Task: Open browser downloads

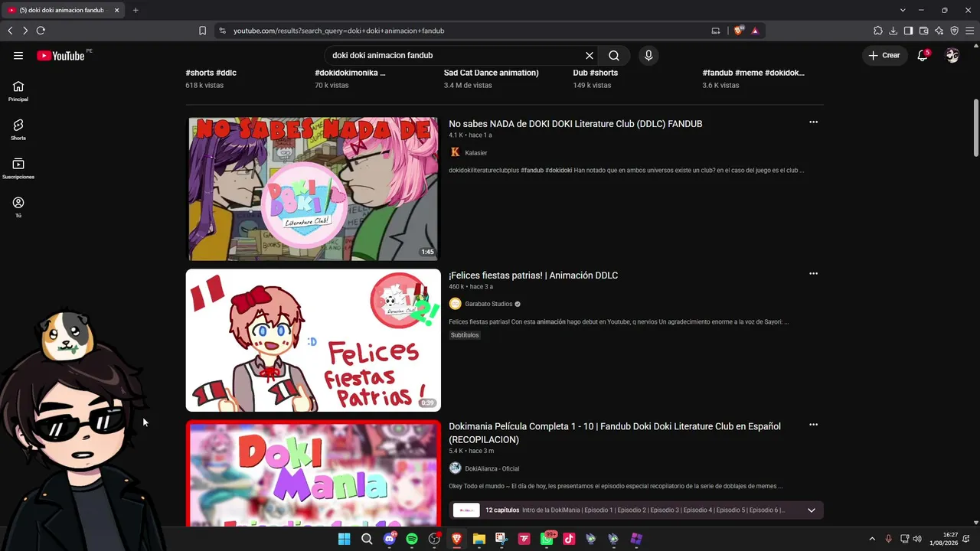Action: 893,31
